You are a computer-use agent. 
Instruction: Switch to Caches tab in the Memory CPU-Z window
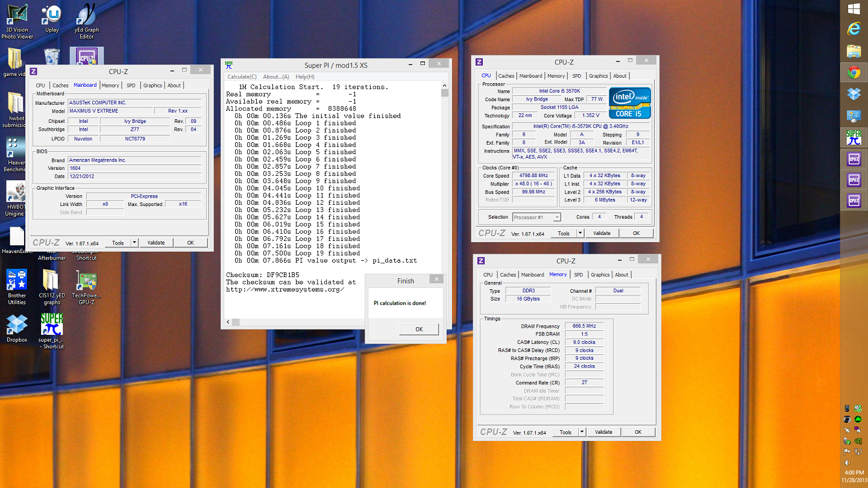[508, 275]
